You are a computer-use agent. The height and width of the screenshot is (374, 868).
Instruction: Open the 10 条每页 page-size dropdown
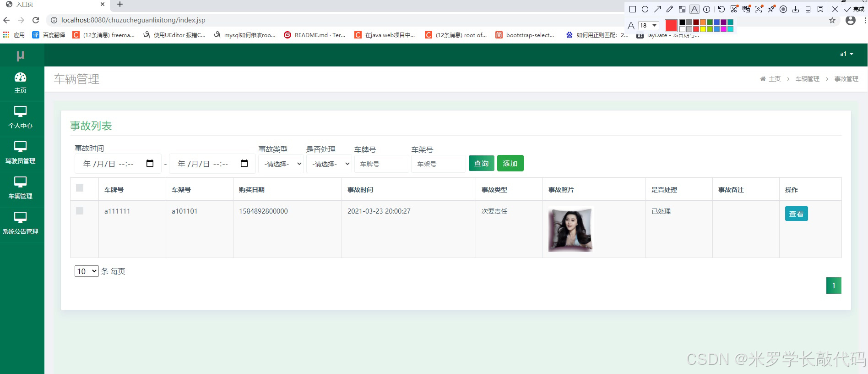click(x=87, y=271)
